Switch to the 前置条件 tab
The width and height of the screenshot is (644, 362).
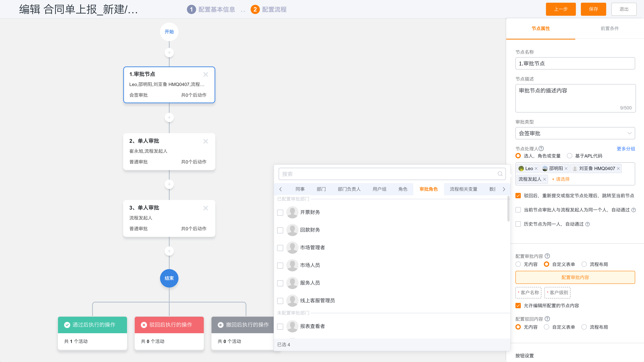[609, 28]
